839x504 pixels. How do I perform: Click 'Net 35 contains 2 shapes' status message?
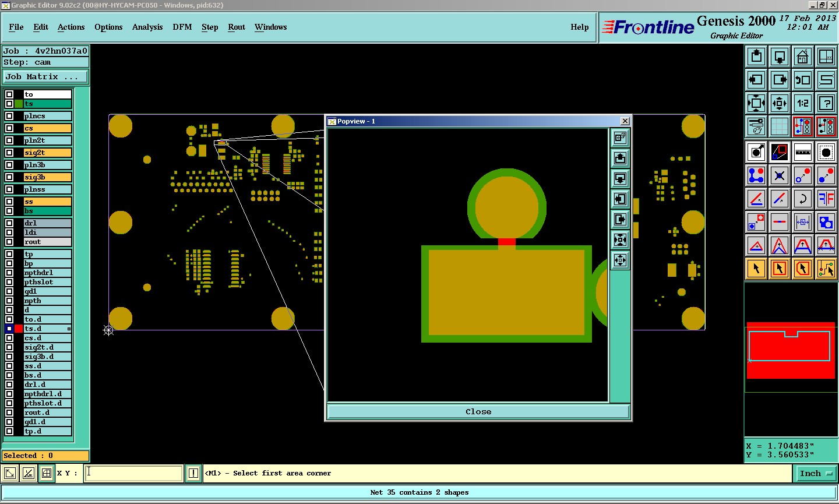pyautogui.click(x=419, y=492)
